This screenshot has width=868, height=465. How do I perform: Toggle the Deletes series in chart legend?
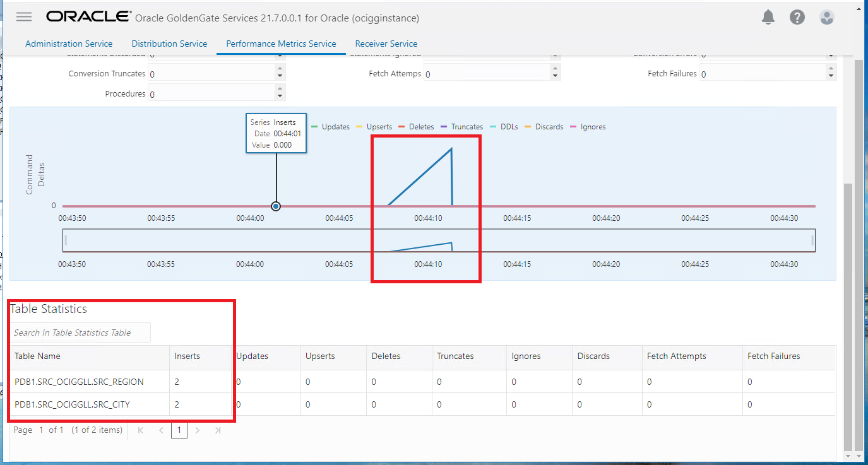point(416,127)
